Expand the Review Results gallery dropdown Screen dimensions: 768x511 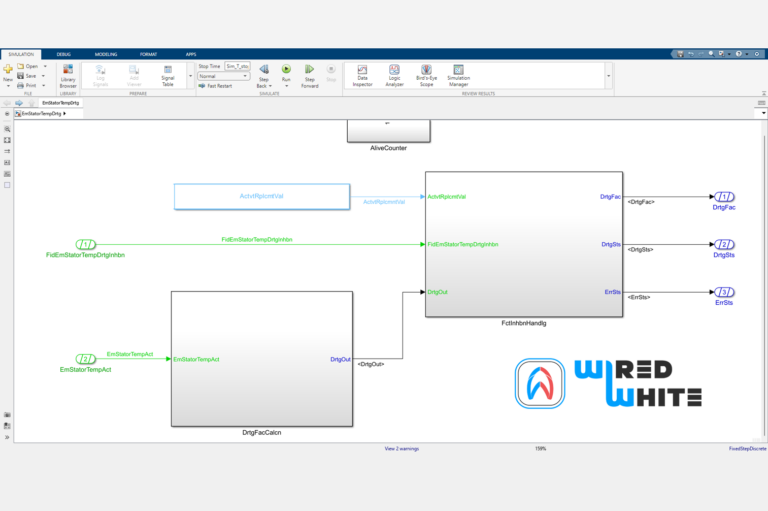(609, 76)
